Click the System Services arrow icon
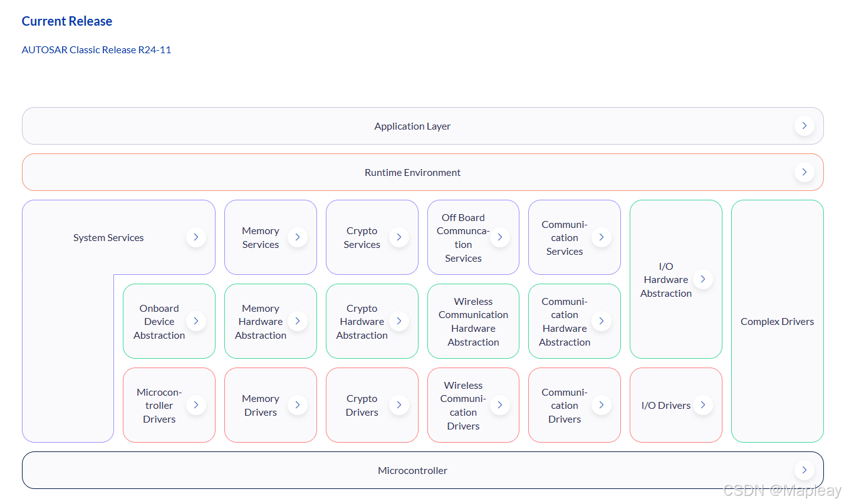Image resolution: width=844 pixels, height=504 pixels. [x=196, y=237]
